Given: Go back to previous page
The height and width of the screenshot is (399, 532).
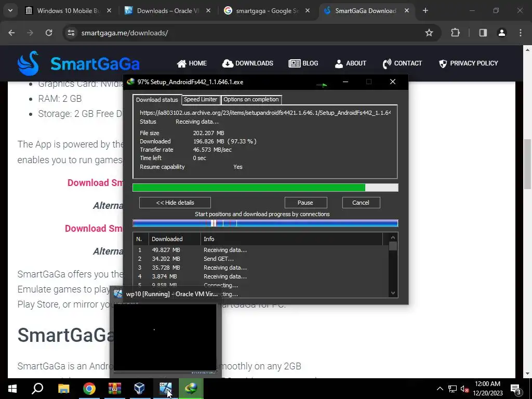Looking at the screenshot, I should pos(11,33).
